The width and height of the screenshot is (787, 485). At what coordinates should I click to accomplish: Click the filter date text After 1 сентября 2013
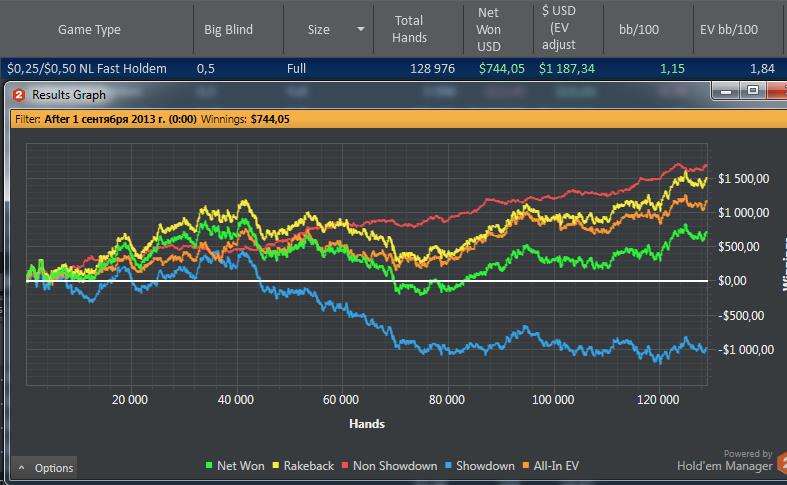click(120, 119)
